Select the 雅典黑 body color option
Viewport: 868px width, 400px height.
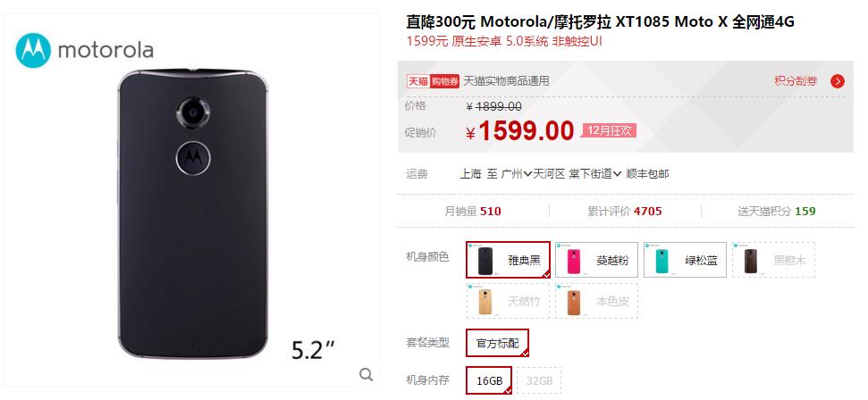coord(508,260)
